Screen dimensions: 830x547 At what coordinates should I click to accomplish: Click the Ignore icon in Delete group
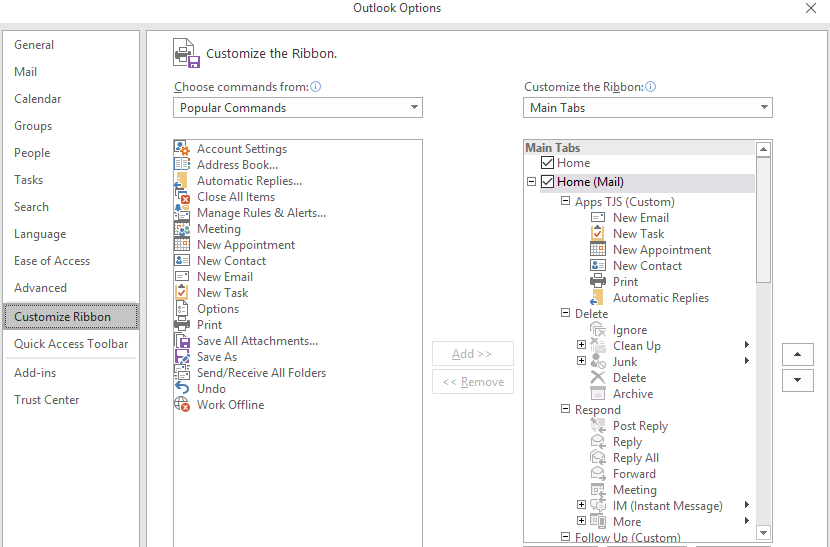pyautogui.click(x=598, y=330)
